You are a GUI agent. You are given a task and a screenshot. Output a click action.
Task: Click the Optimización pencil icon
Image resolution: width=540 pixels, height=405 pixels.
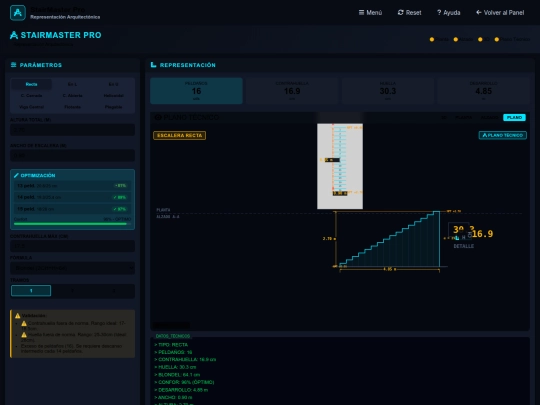click(x=16, y=175)
